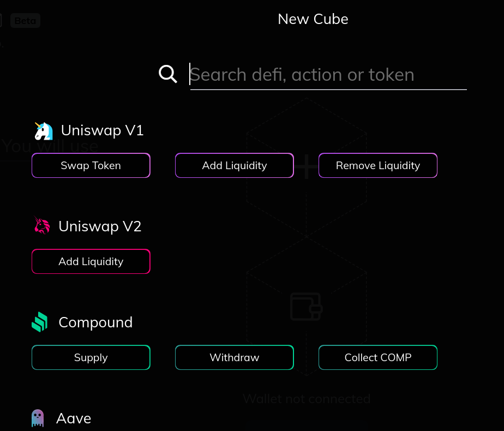
Task: Click the New Cube dialog title
Action: (313, 19)
